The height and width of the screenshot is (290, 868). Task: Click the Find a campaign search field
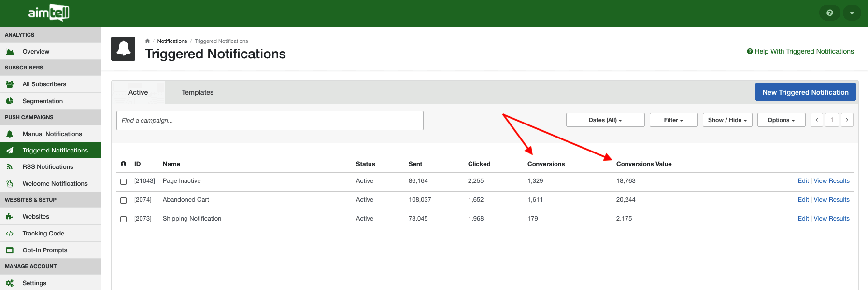click(270, 121)
